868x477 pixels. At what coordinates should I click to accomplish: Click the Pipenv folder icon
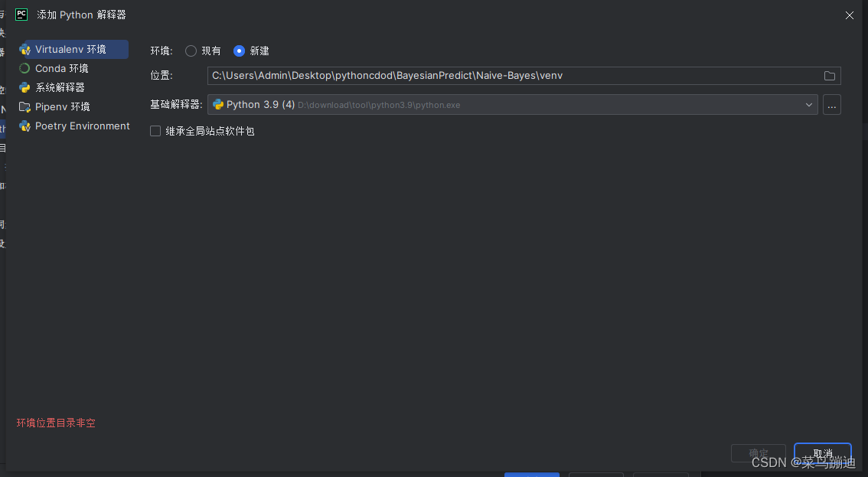click(24, 107)
